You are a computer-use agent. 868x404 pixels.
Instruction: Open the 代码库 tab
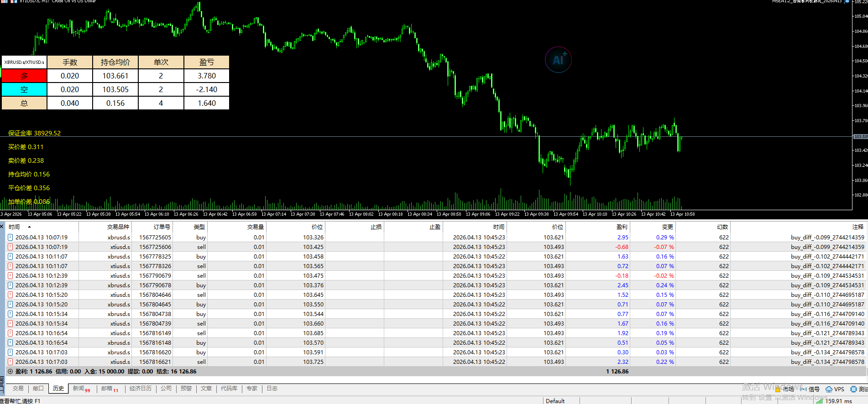coord(229,388)
